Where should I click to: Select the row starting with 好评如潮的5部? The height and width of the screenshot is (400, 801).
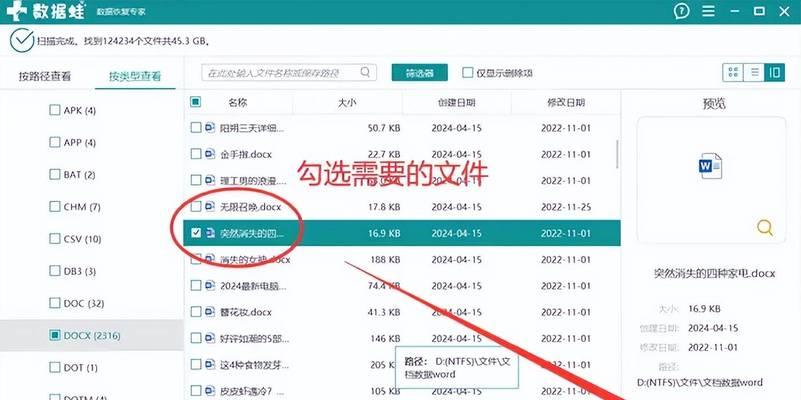point(402,338)
